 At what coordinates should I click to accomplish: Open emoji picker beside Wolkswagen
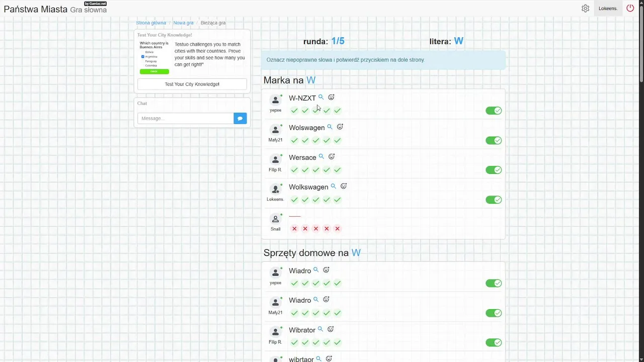pyautogui.click(x=344, y=186)
